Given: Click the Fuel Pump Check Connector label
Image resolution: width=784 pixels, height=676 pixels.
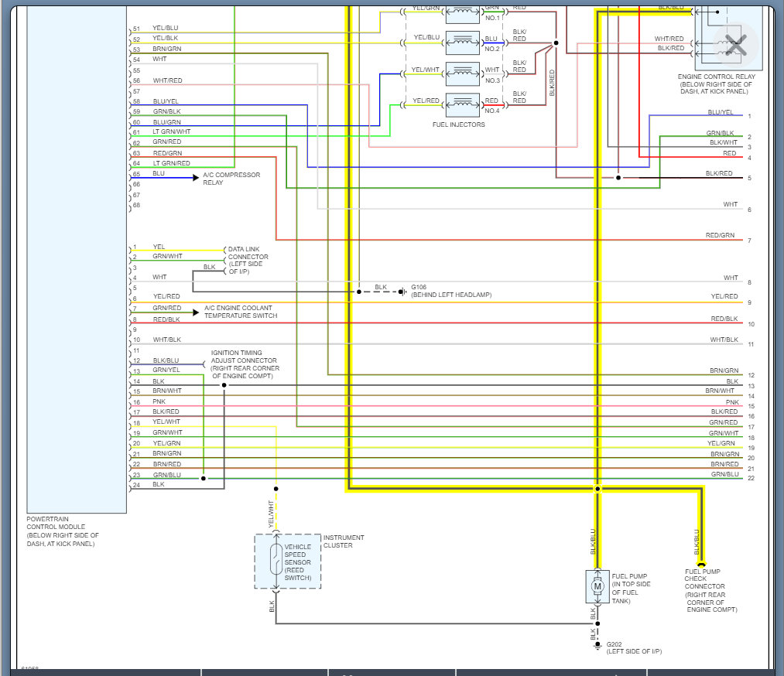Looking at the screenshot, I should (x=710, y=591).
